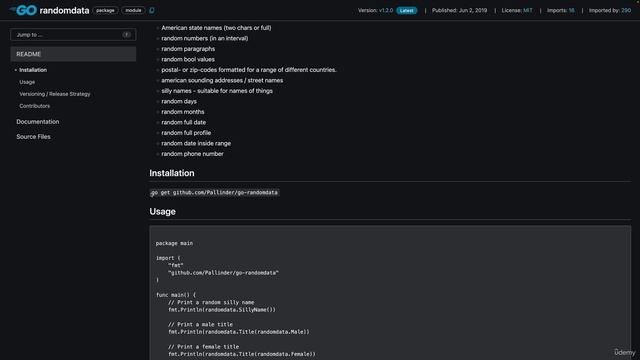Go to Usage in the sidebar outline
This screenshot has width=640, height=360.
pos(27,82)
